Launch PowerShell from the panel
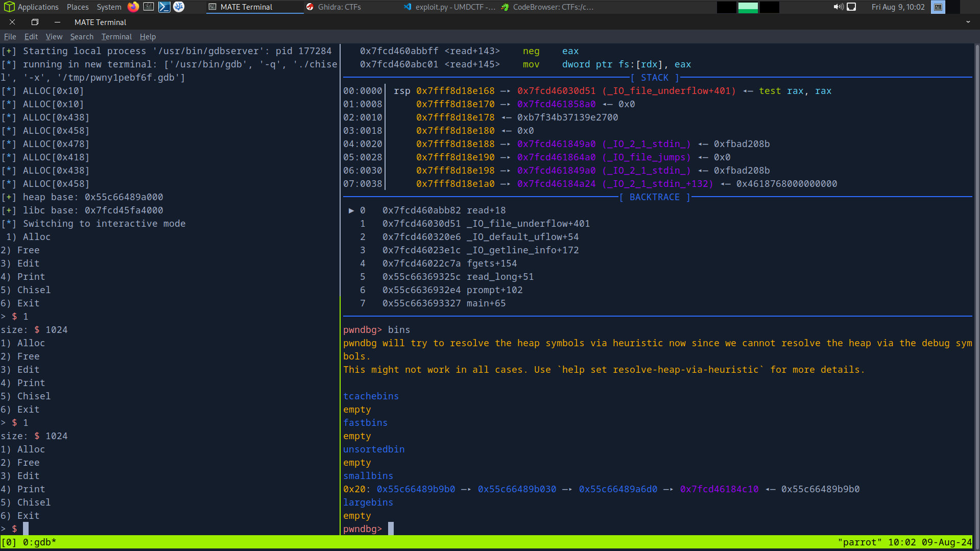 pyautogui.click(x=164, y=7)
